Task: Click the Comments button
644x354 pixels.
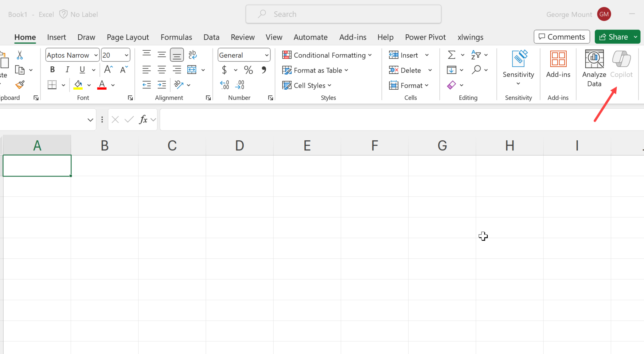Action: point(562,37)
